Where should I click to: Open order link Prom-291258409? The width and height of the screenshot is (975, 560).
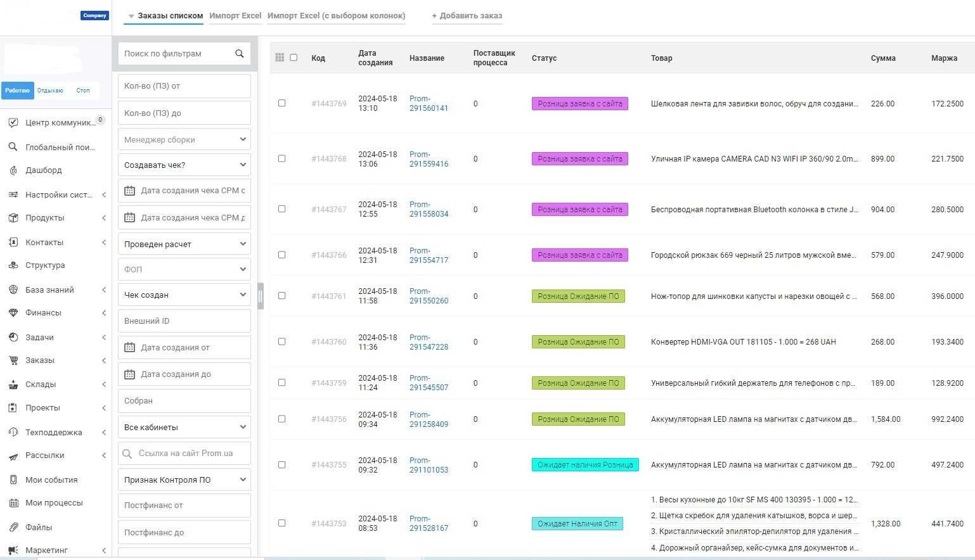pos(429,419)
